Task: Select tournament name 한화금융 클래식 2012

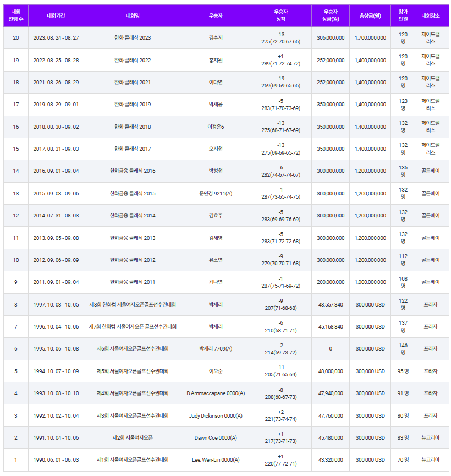Action: coord(133,260)
